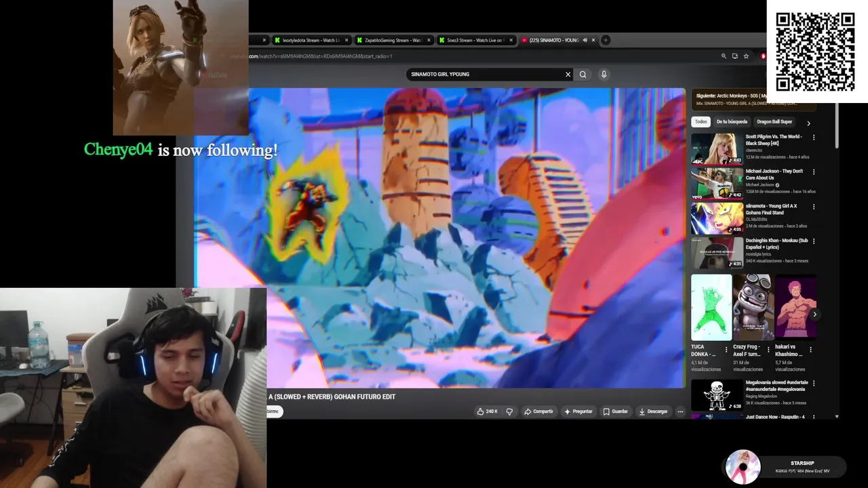Open options menu for Gohans Final Stand
The height and width of the screenshot is (488, 868).
pos(814,206)
